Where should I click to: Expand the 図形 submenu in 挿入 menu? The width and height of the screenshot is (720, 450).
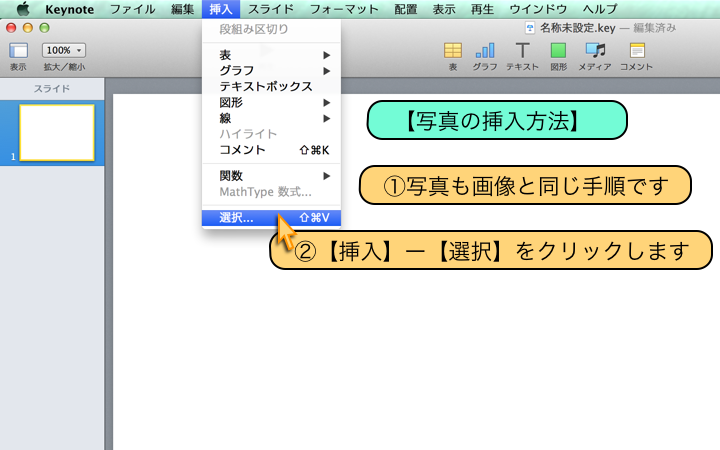click(271, 102)
